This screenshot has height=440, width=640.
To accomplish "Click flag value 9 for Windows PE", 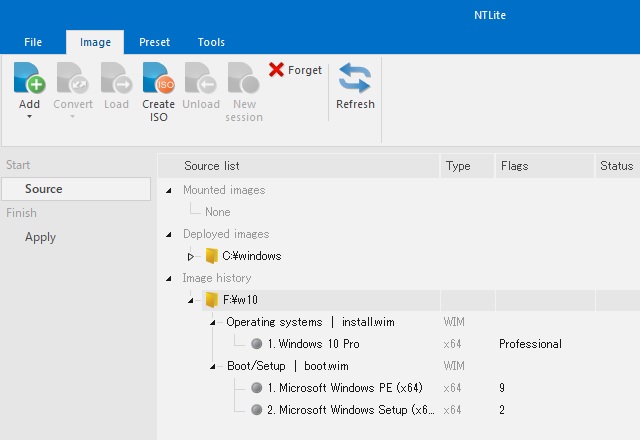I will pos(502,387).
